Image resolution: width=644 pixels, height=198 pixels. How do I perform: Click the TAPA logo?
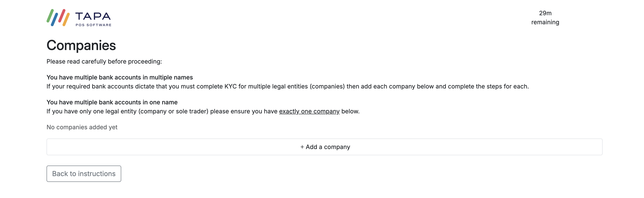click(79, 18)
